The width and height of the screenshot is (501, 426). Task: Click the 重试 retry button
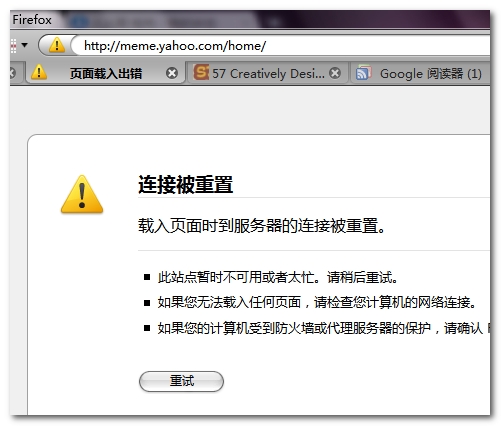[x=181, y=381]
